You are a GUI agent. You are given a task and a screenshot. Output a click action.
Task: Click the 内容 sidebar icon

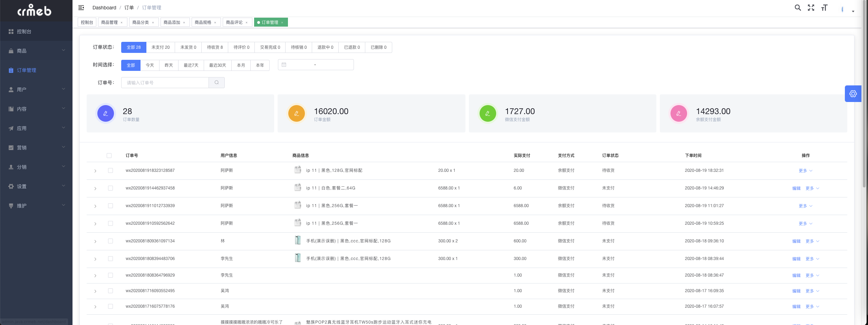click(x=11, y=109)
